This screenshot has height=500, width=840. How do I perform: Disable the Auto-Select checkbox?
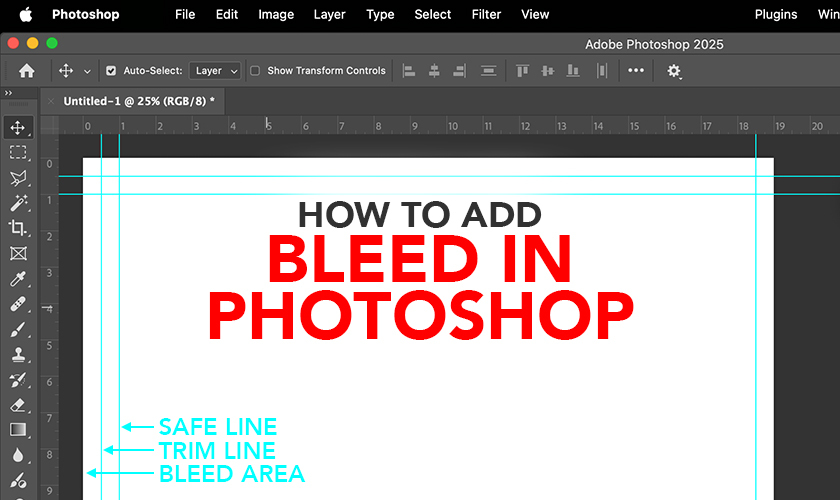pyautogui.click(x=111, y=71)
